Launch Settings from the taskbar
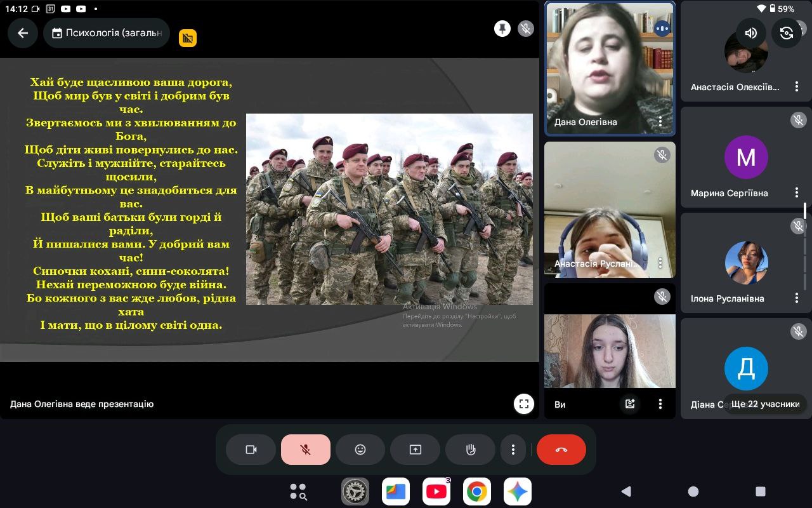The height and width of the screenshot is (508, 812). click(x=355, y=491)
